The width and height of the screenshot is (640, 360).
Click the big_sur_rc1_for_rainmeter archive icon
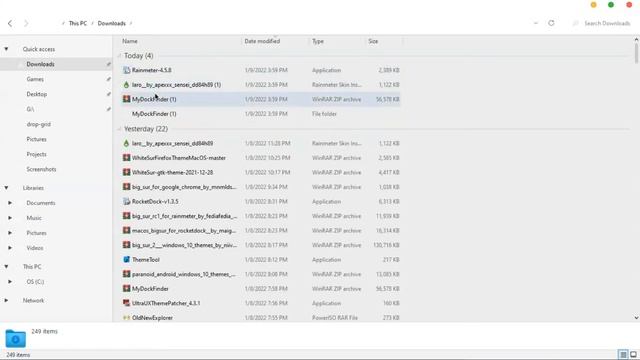[x=127, y=216]
